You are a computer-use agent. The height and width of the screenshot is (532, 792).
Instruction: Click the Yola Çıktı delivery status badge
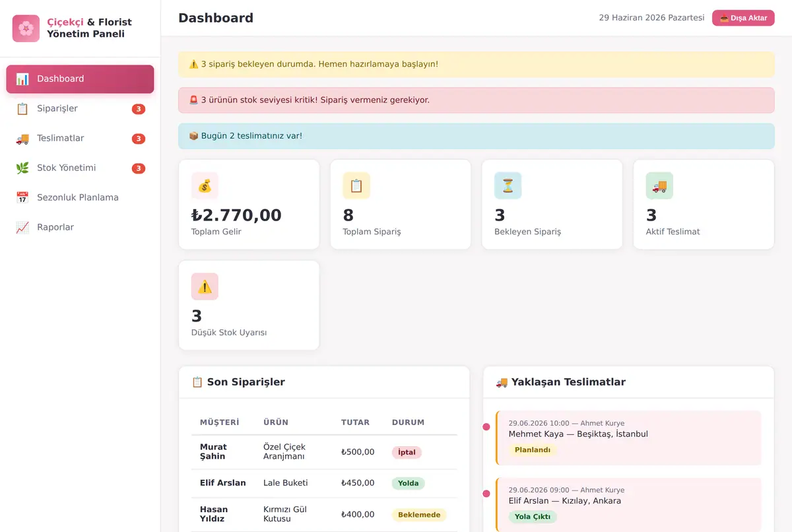tap(533, 517)
